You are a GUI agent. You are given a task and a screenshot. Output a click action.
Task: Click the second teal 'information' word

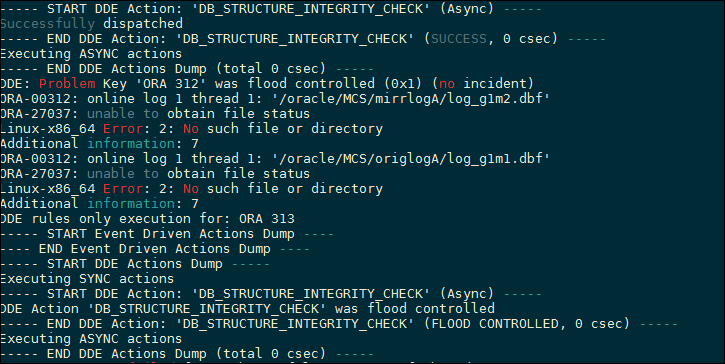click(131, 204)
